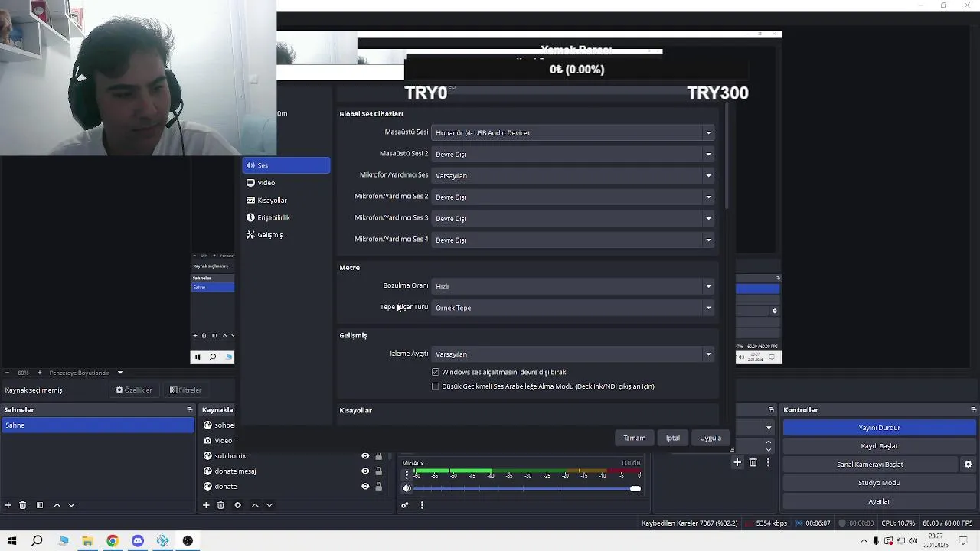Open the Mikrofon/Yardımcı Ses 4 dropdown
The image size is (980, 551).
(573, 240)
